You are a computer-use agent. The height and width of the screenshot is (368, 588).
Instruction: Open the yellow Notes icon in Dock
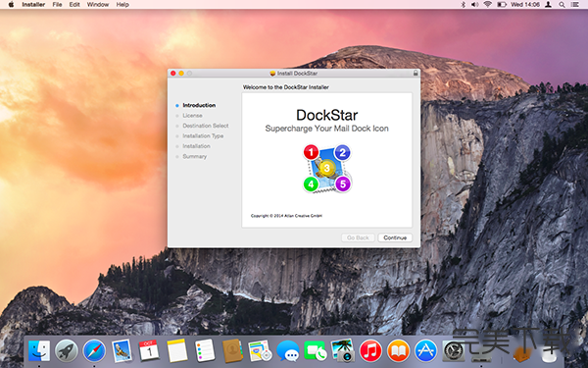(177, 350)
